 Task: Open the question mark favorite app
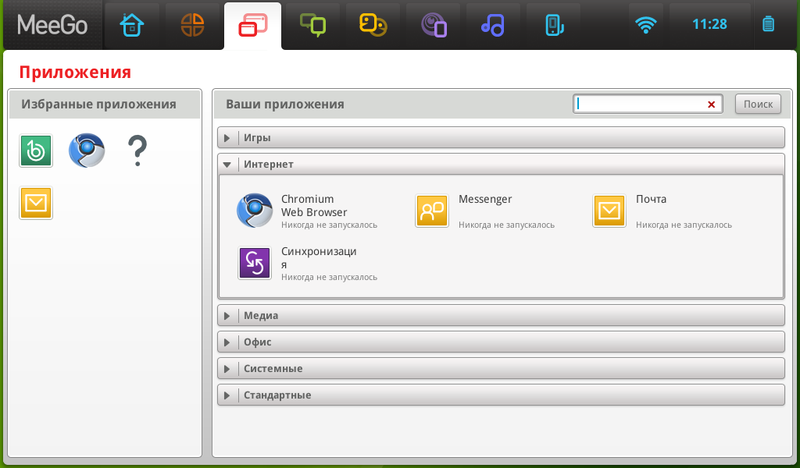pyautogui.click(x=137, y=151)
